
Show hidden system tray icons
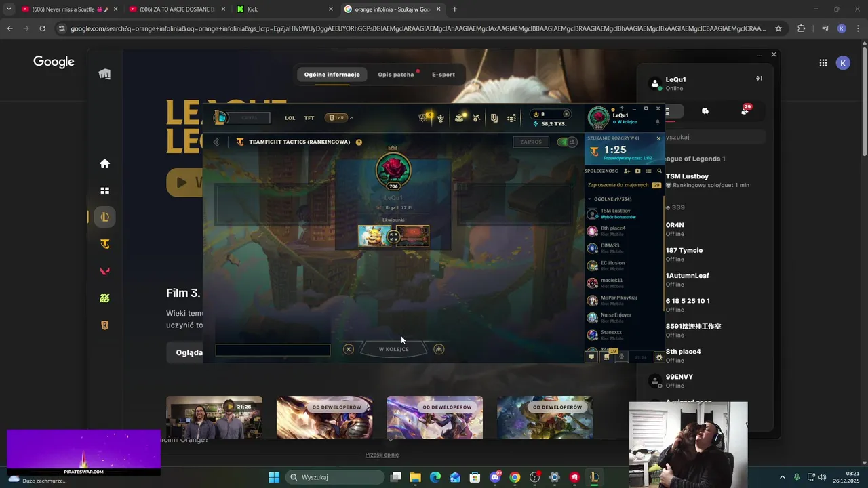tap(782, 477)
